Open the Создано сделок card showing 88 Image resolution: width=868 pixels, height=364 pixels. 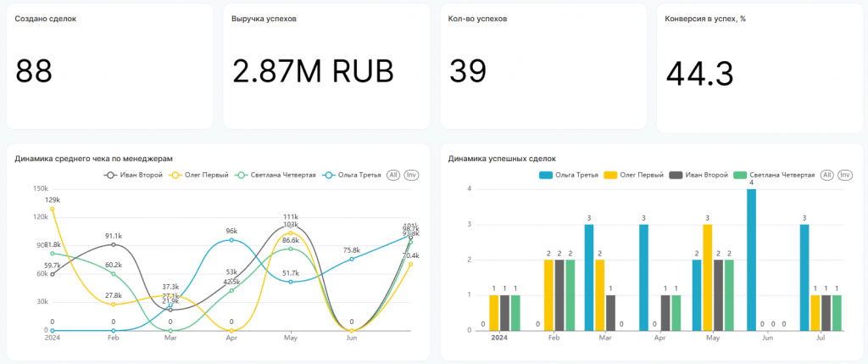pyautogui.click(x=108, y=66)
